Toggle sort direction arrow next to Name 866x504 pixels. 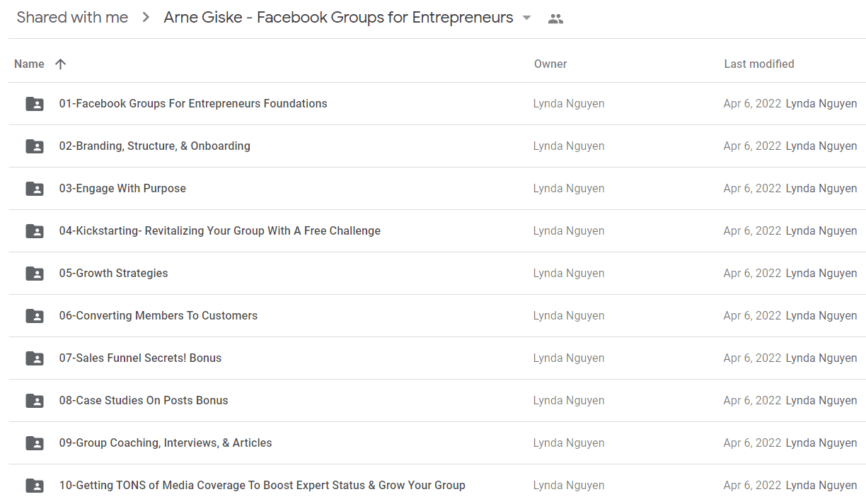(60, 64)
